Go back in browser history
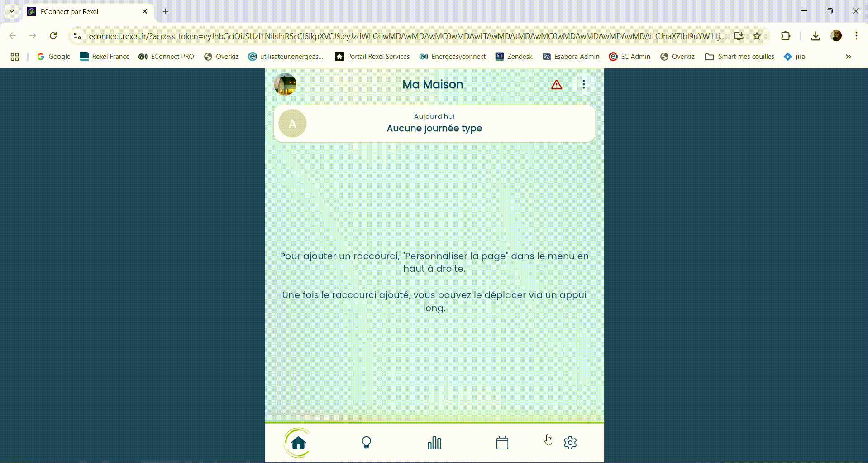Viewport: 868px width, 463px height. click(13, 36)
